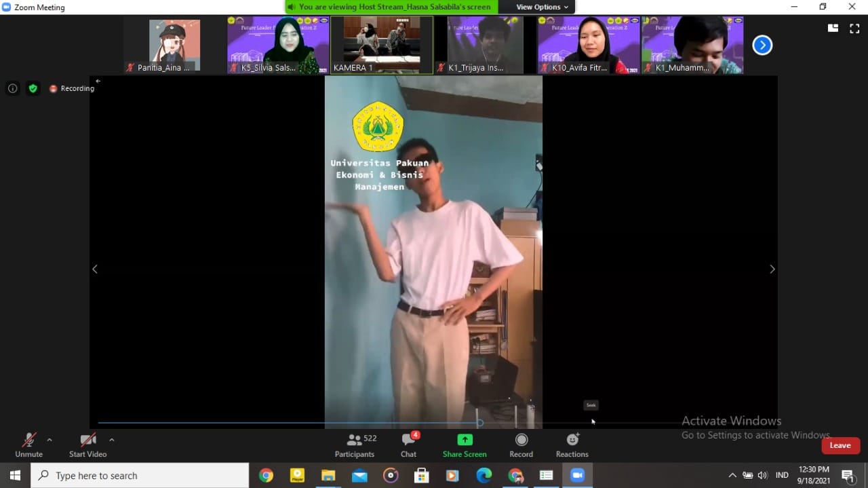
Task: Click the Record icon
Action: tap(521, 440)
